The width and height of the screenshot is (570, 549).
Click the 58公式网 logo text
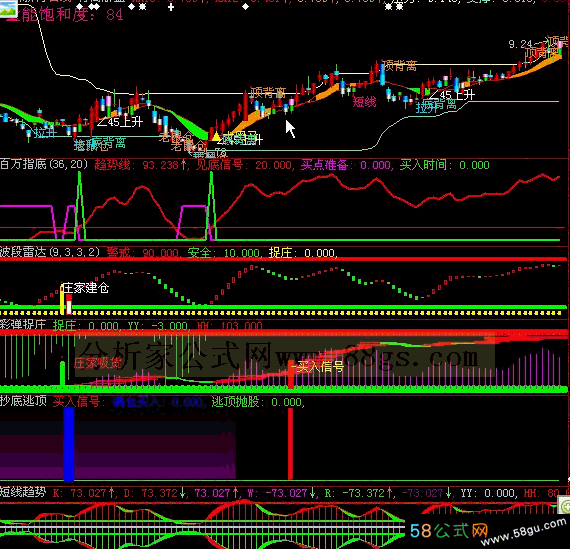[x=449, y=531]
